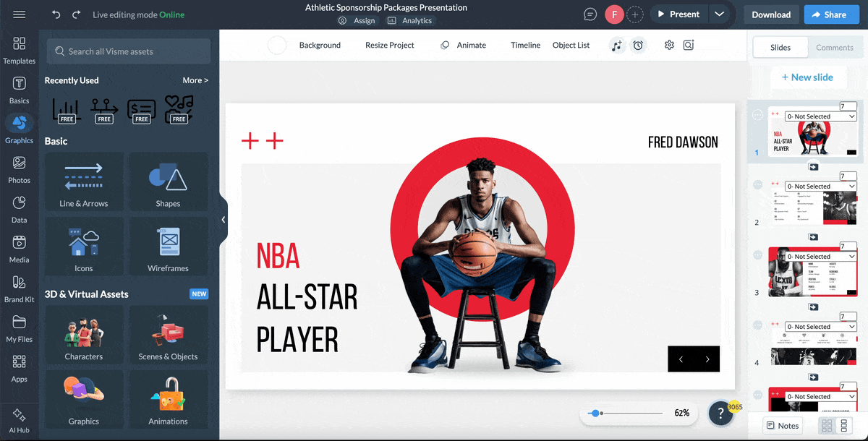Open the presentation timer icon
This screenshot has height=441, width=868.
(638, 45)
